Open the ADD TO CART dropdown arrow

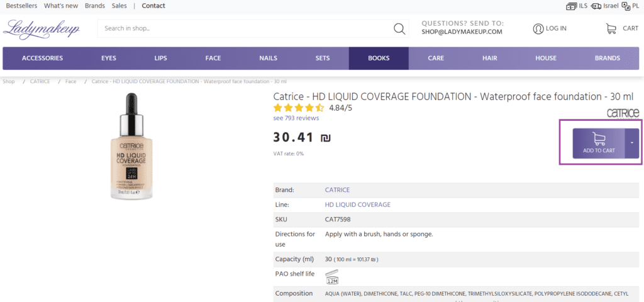(631, 143)
